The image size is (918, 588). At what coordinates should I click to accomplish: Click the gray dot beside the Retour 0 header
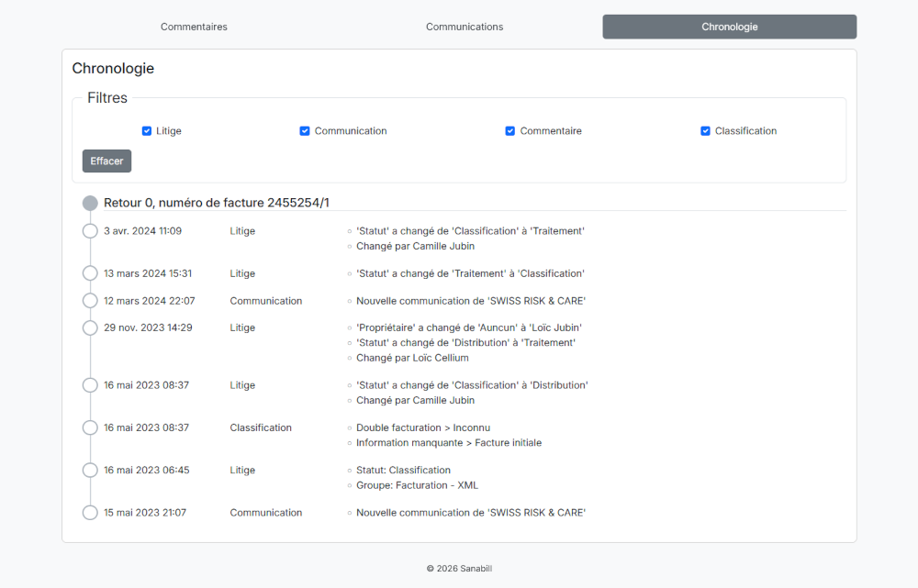(x=89, y=203)
